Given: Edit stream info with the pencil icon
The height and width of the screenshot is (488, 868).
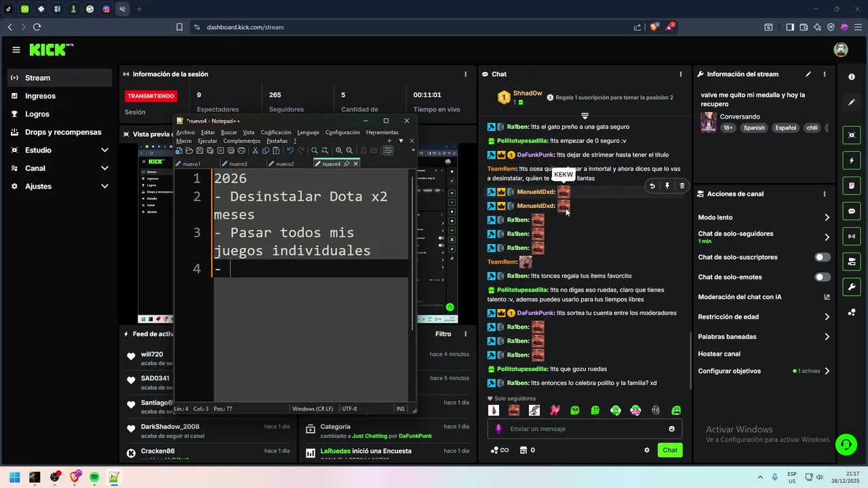Looking at the screenshot, I should (x=808, y=74).
